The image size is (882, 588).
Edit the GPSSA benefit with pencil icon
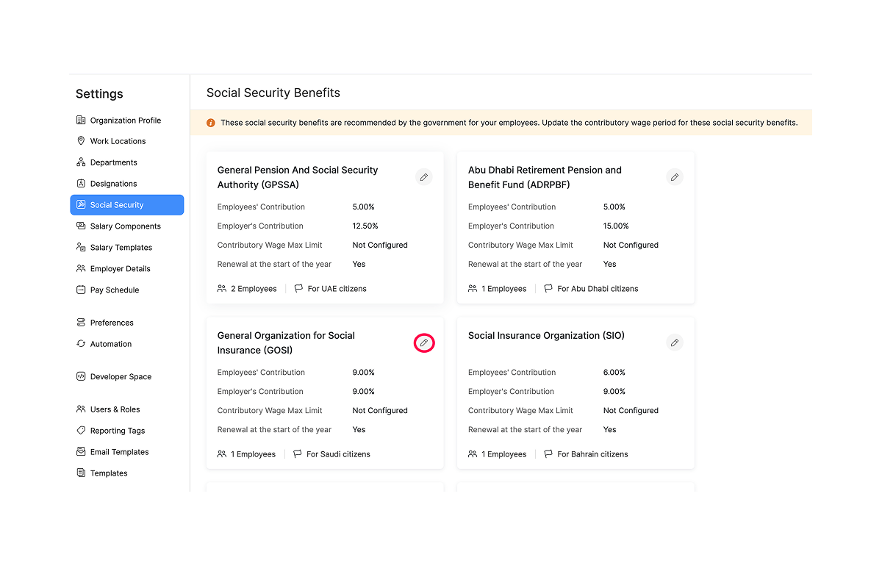click(423, 177)
